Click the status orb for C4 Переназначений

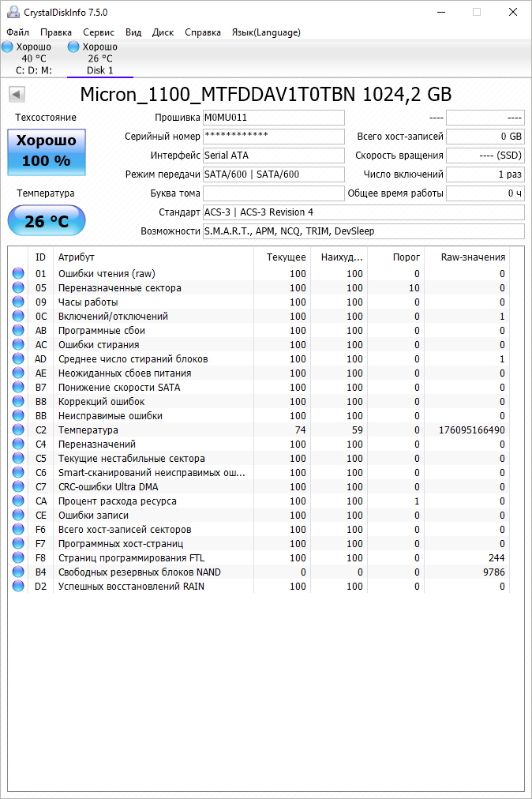pyautogui.click(x=18, y=444)
